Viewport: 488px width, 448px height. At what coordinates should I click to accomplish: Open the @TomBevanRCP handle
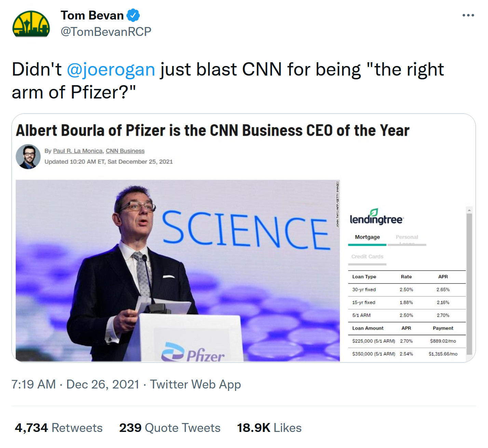coord(106,32)
